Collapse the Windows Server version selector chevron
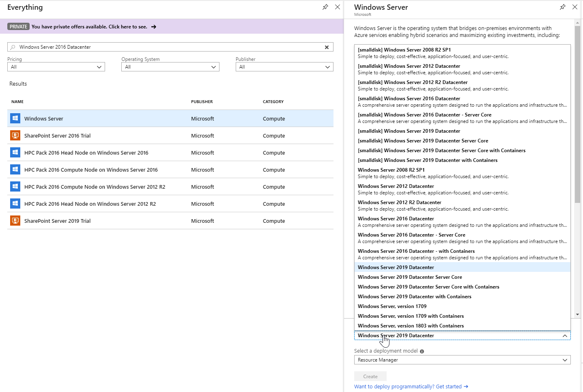583x392 pixels. point(565,336)
